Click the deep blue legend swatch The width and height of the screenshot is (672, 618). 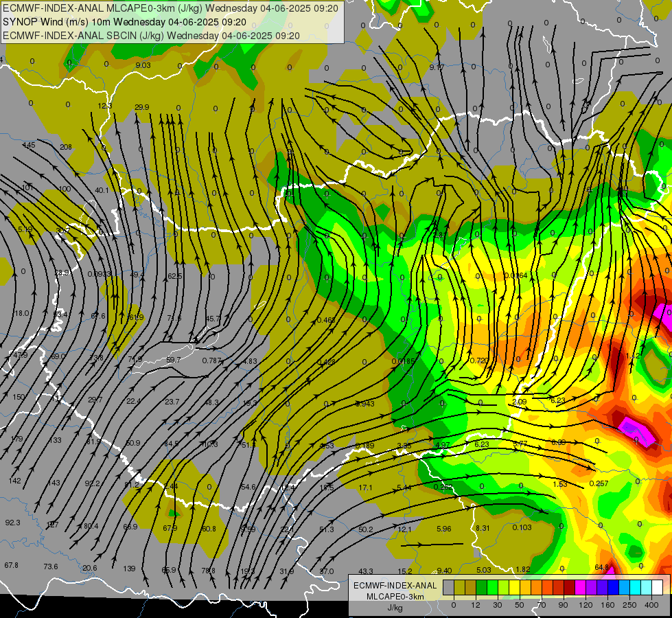pos(614,587)
